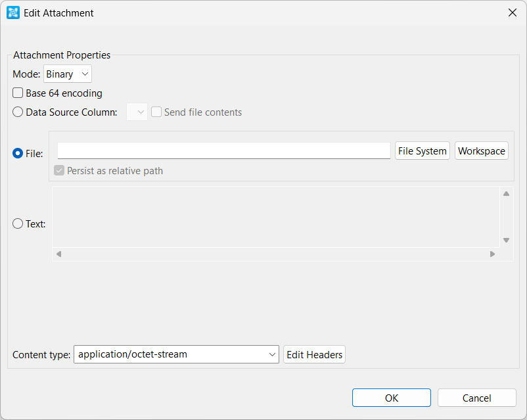
Task: Click inside the File path input field
Action: pos(224,151)
